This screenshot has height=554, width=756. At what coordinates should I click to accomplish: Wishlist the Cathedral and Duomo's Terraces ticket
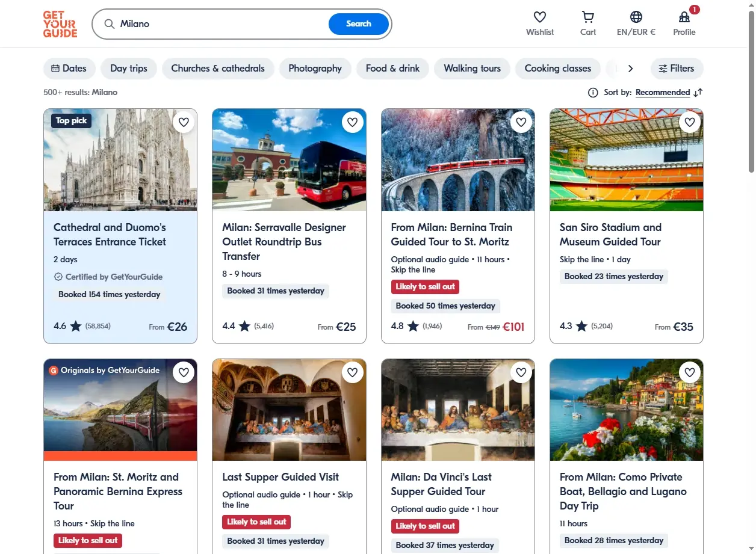point(184,122)
